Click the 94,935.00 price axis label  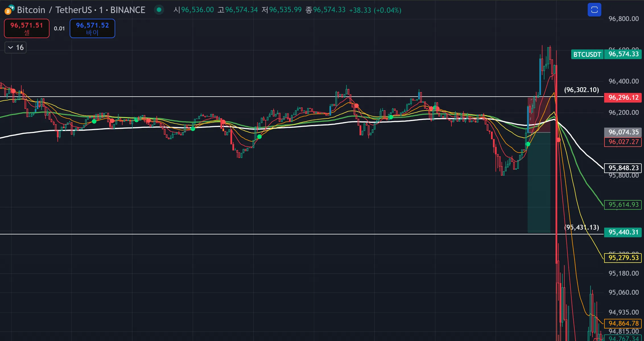[x=624, y=312]
